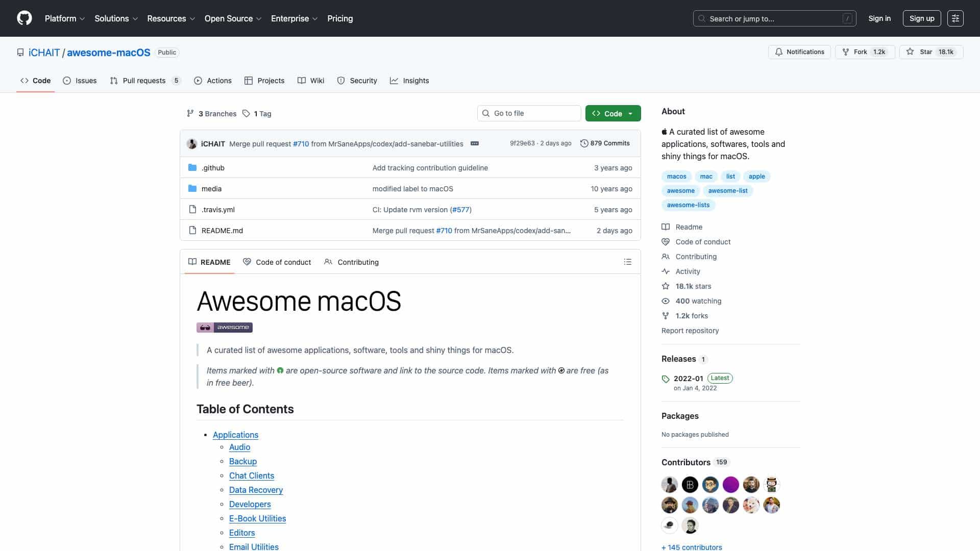980x551 pixels.
Task: Open the GitHub homepage logo
Action: pos(24,18)
